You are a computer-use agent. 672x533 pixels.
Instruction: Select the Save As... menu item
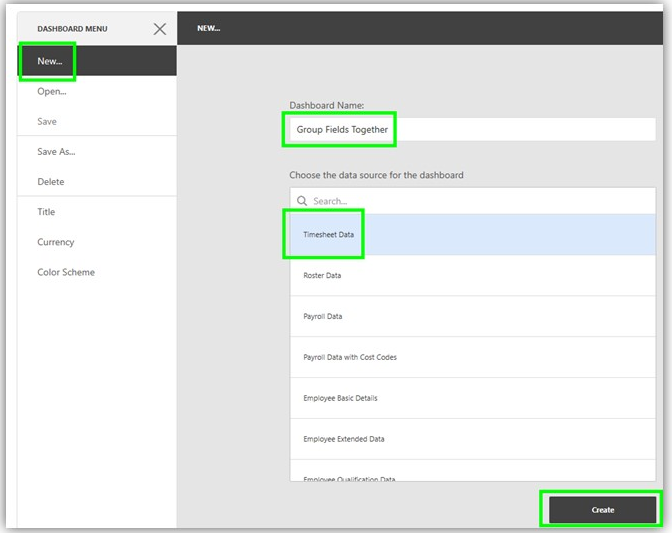97,152
